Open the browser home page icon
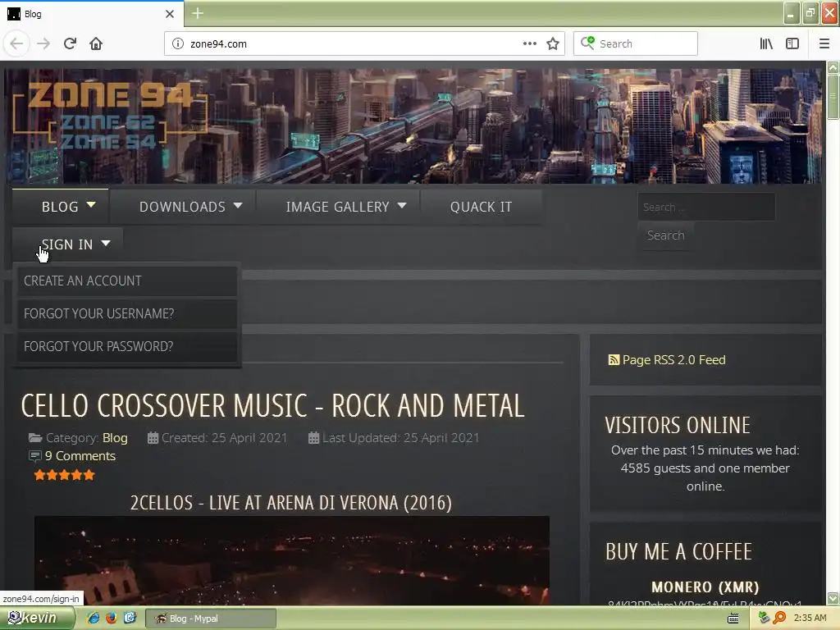Screen dimensions: 840x630 click(96, 44)
